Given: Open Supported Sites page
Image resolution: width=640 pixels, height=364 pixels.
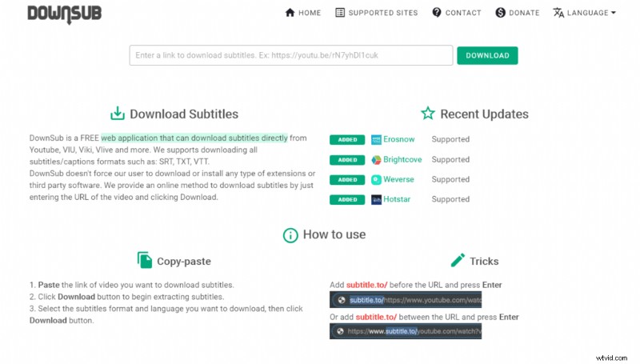Looking at the screenshot, I should click(x=376, y=13).
